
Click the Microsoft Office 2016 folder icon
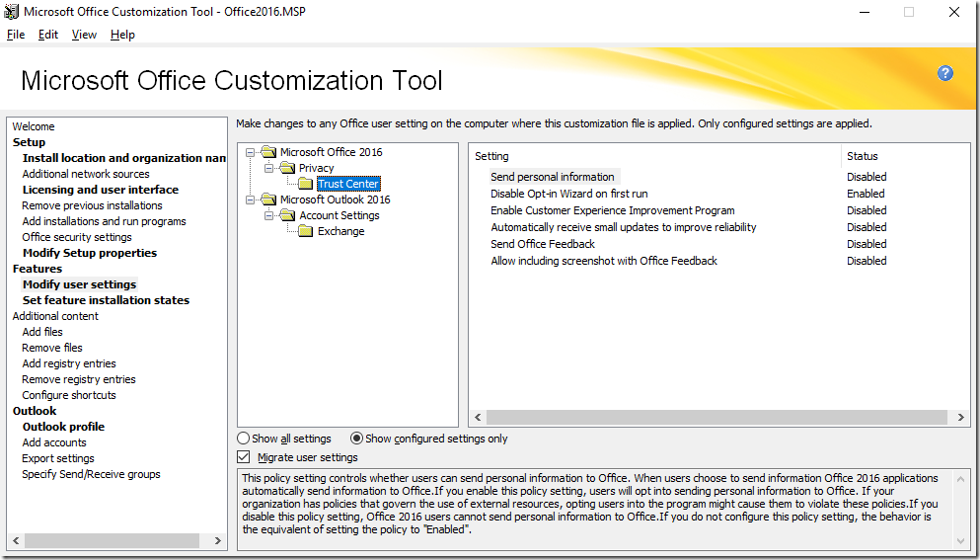pyautogui.click(x=268, y=152)
